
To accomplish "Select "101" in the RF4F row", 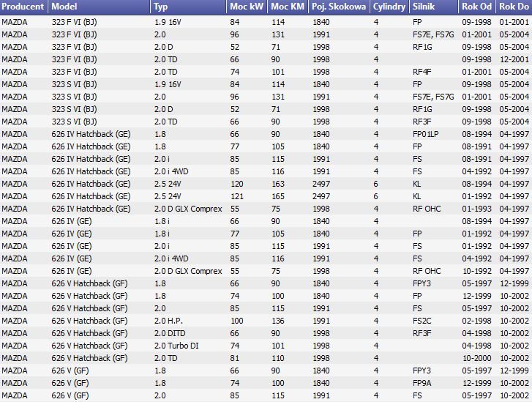I will tap(278, 72).
